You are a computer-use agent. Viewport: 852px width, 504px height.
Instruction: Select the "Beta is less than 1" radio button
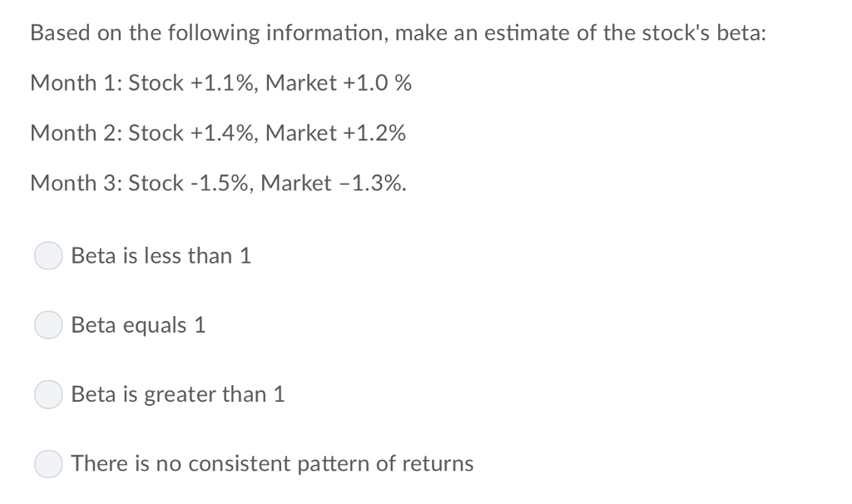tap(48, 256)
